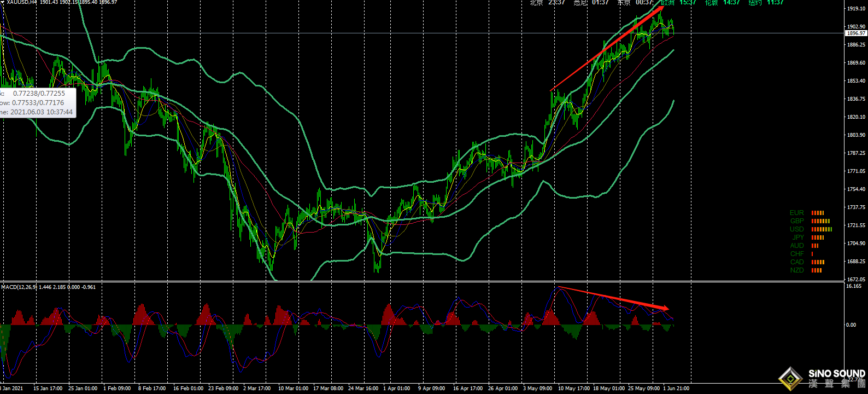Screen dimensions: 868x394
Task: Click the 16 Feb 01:00 time axis label
Action: point(188,389)
